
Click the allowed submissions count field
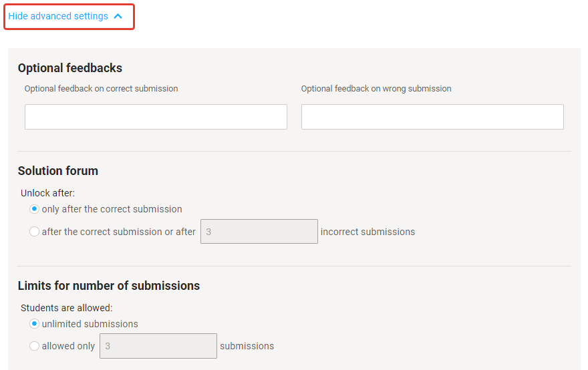pos(158,346)
